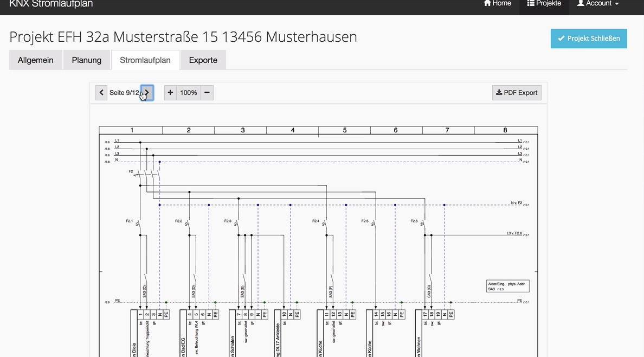644x357 pixels.
Task: Click the Projekt Schließen button
Action: click(x=589, y=38)
